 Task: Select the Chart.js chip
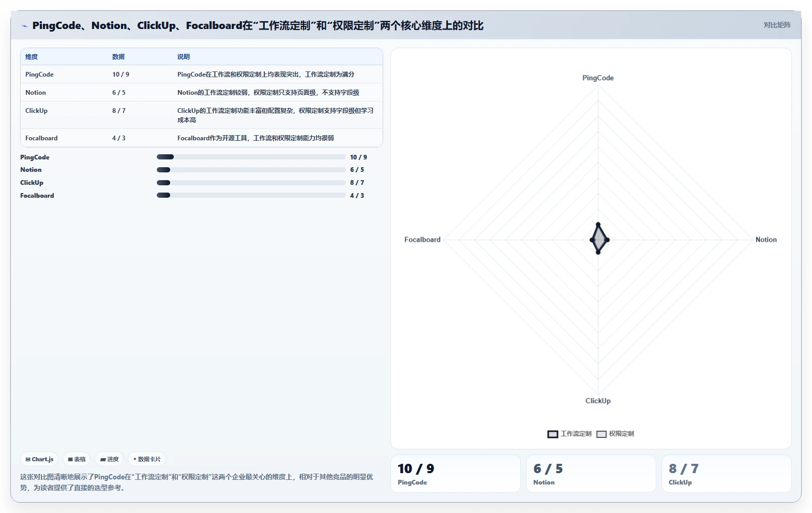point(39,459)
